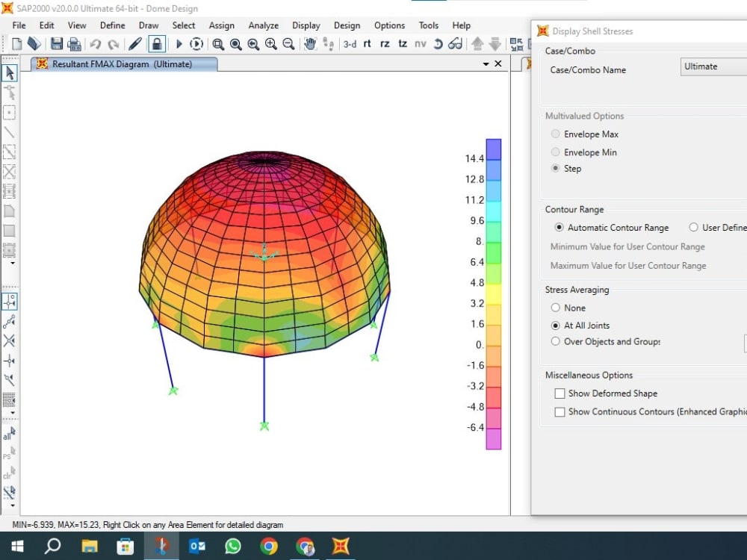Run the analysis with the play icon
Viewport: 747px width, 560px height.
click(x=179, y=43)
